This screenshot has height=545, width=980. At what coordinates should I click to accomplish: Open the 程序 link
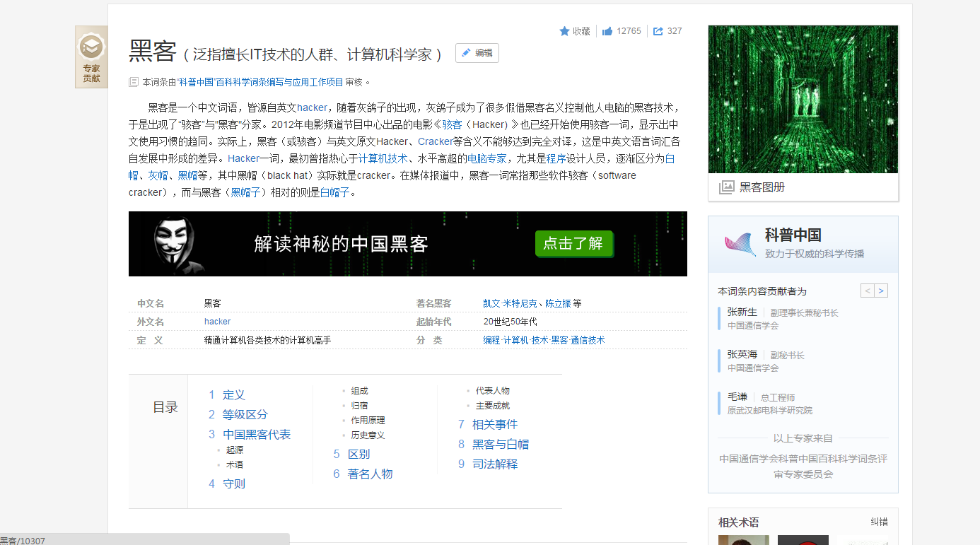tap(556, 158)
